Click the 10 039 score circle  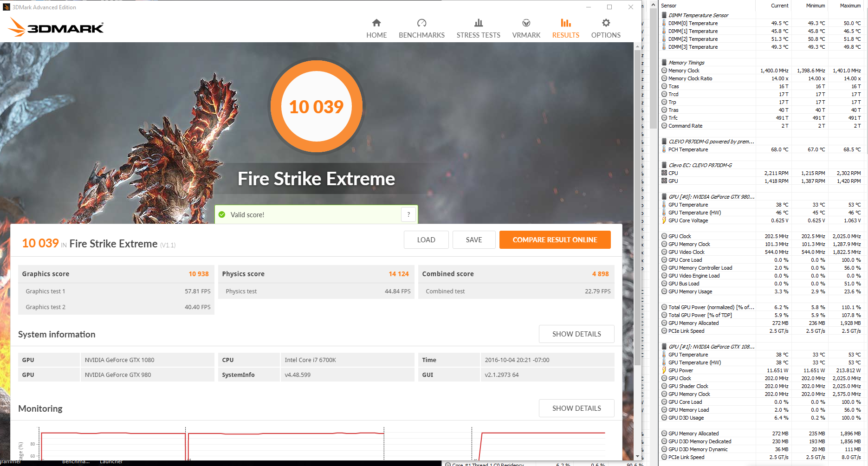(x=316, y=106)
